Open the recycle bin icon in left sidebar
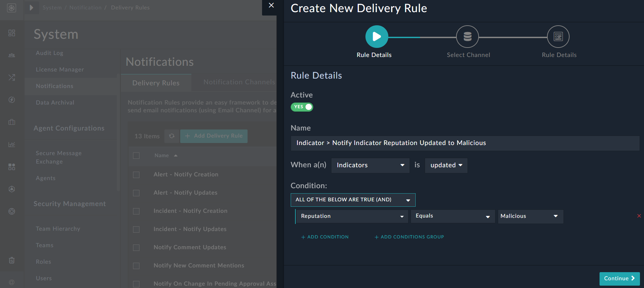 pos(12,260)
